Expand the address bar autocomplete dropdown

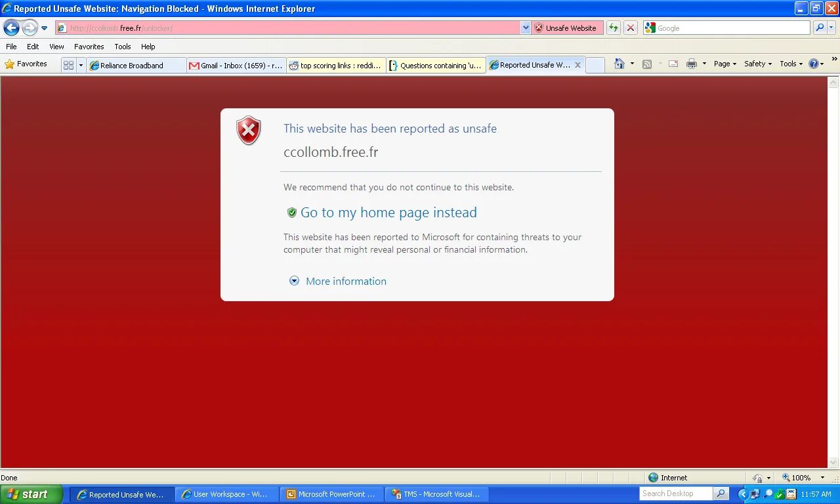(x=526, y=28)
